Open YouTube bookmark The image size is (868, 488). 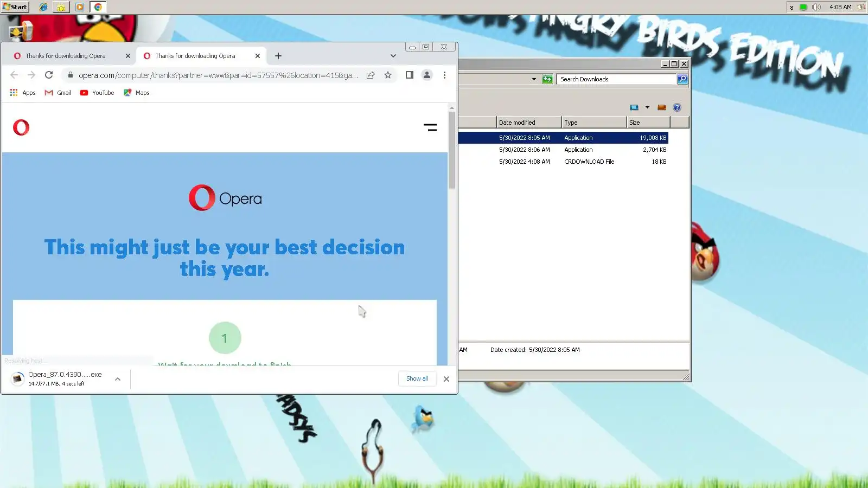pos(97,93)
